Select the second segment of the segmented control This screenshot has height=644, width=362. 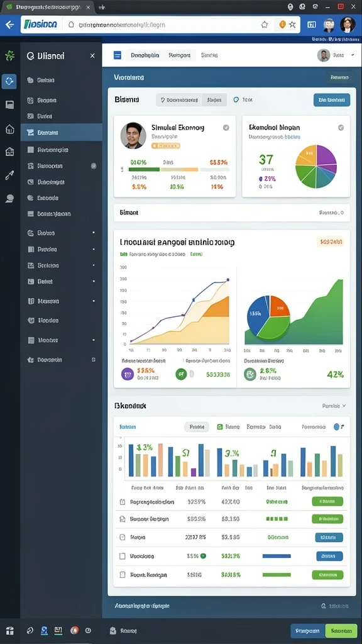tap(214, 100)
